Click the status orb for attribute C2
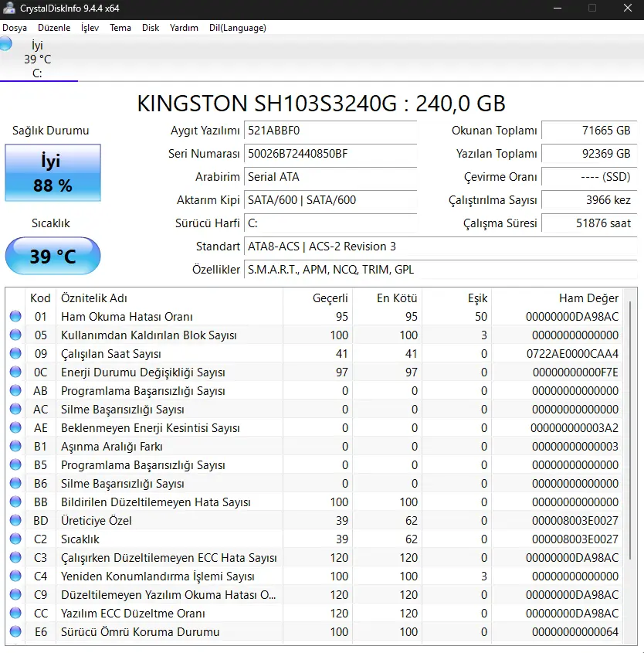 point(15,539)
